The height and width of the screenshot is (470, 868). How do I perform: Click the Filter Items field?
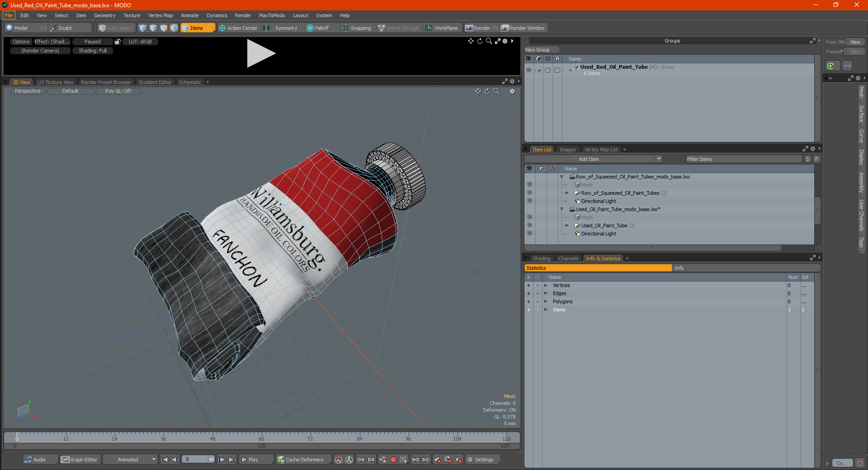(743, 159)
